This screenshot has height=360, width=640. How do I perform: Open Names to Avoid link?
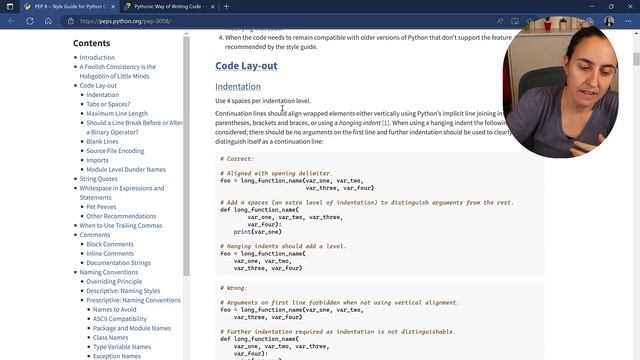[x=114, y=309]
